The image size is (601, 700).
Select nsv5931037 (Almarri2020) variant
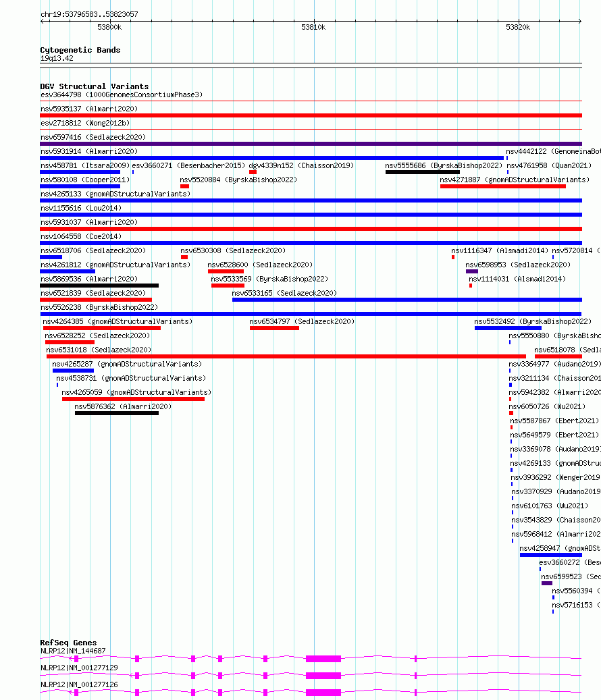[89, 222]
